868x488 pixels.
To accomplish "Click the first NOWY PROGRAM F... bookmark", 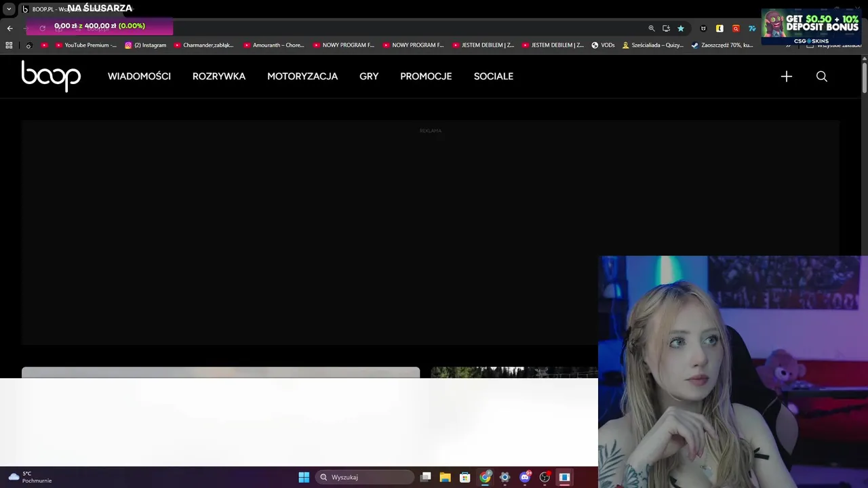I will click(x=344, y=45).
